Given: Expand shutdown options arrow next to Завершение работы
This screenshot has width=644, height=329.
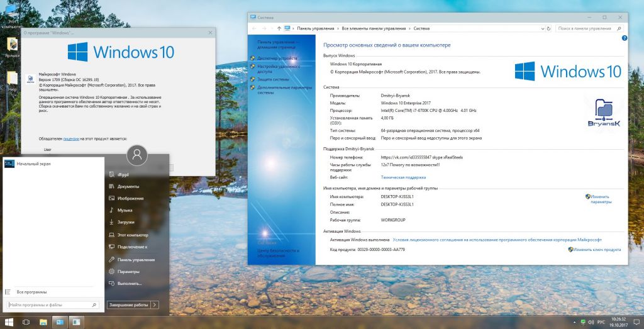Looking at the screenshot, I should pyautogui.click(x=155, y=304).
